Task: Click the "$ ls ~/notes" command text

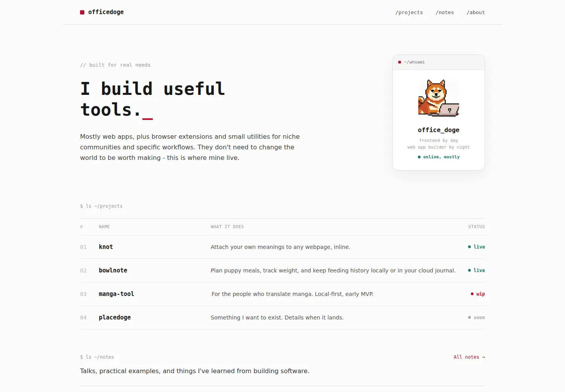Action: (97, 357)
